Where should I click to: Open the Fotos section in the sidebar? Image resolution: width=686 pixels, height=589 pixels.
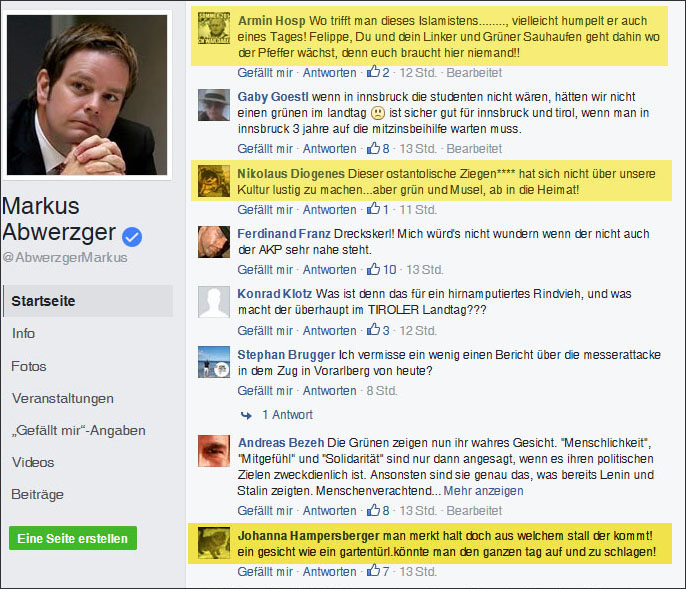pyautogui.click(x=29, y=366)
